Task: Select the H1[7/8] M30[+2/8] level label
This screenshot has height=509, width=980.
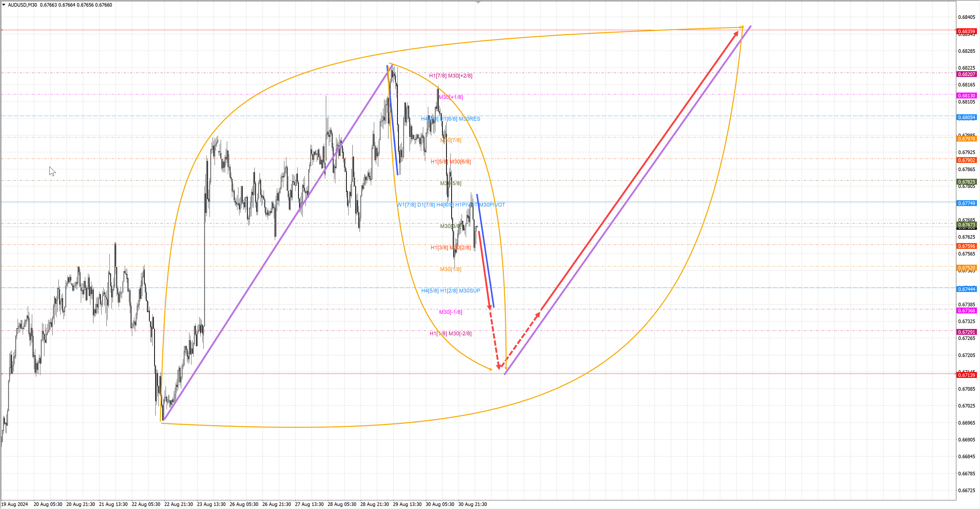Action: coord(450,76)
